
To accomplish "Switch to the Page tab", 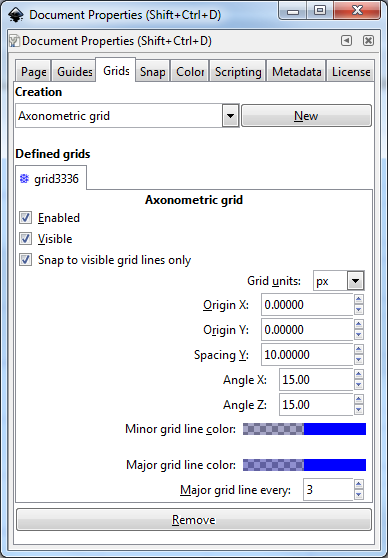I will pos(33,72).
